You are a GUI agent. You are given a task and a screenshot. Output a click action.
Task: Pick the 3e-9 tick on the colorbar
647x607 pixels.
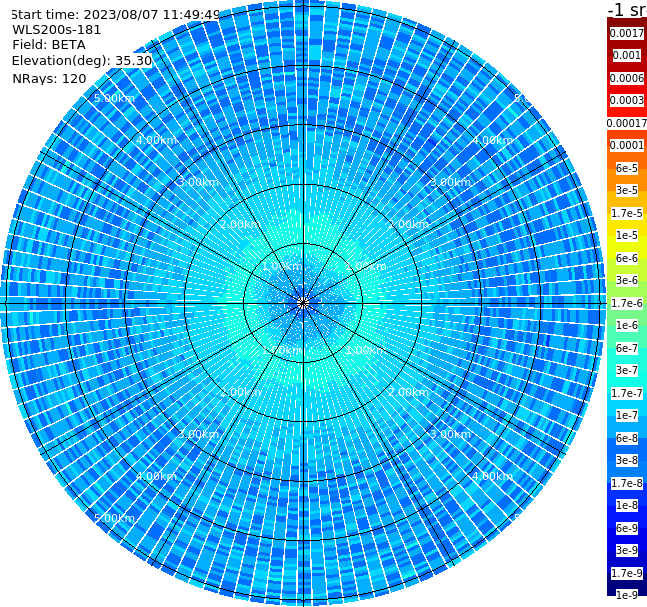627,550
